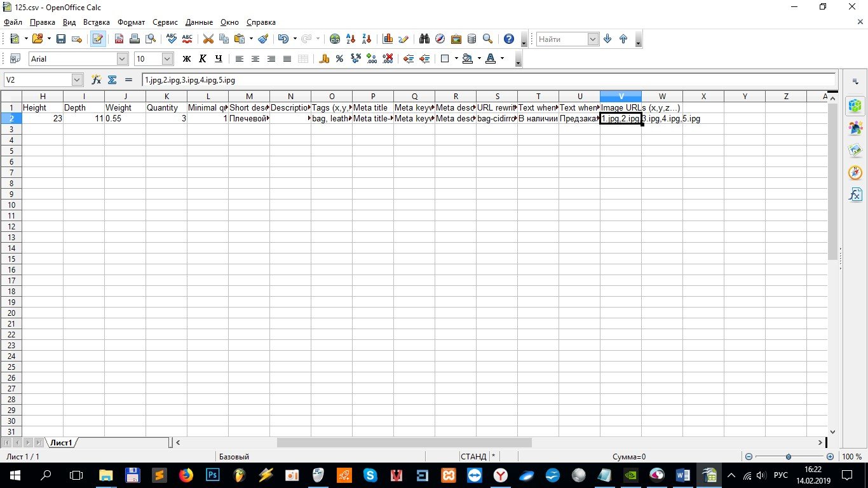Open the Functions deck in the sidebar
Screen dimensions: 868x488
[x=855, y=194]
